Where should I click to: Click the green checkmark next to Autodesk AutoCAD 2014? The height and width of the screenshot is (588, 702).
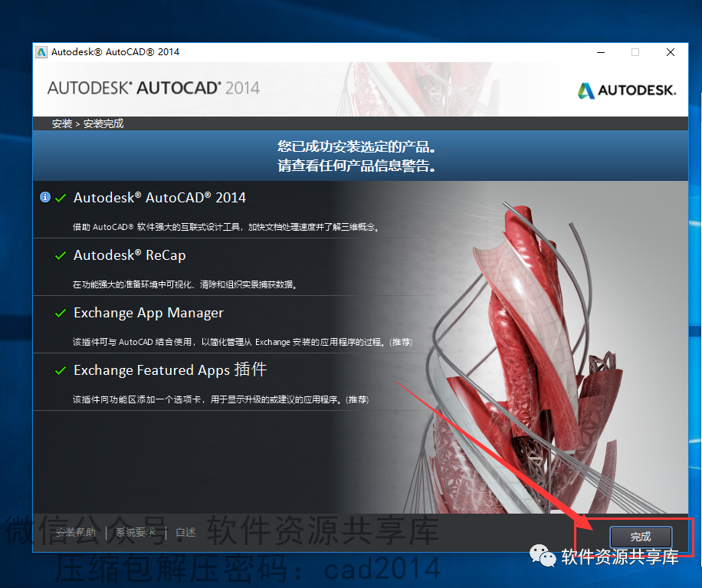pyautogui.click(x=61, y=197)
